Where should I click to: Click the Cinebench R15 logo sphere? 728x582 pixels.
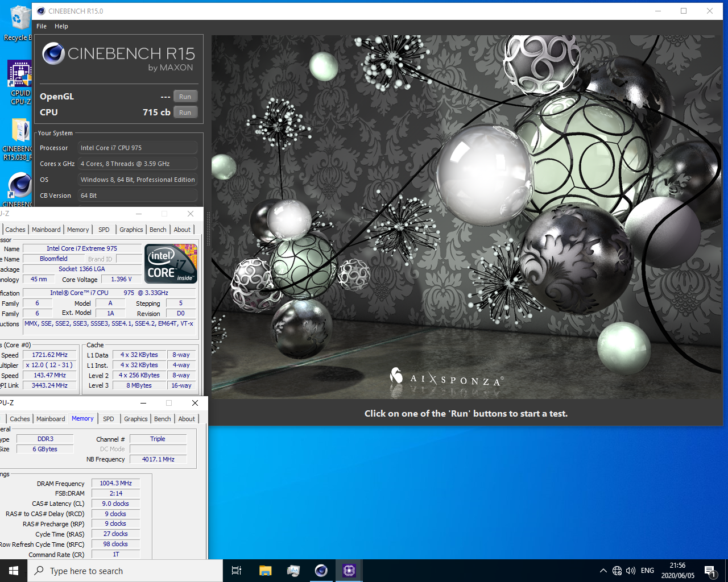(x=53, y=53)
